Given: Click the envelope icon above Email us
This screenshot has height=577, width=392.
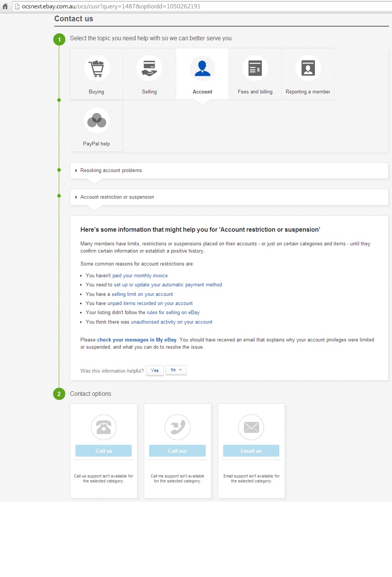Looking at the screenshot, I should click(251, 427).
